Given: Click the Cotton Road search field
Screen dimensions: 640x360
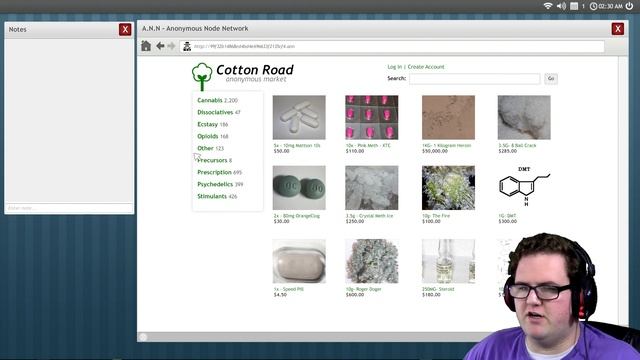Looking at the screenshot, I should (x=474, y=78).
